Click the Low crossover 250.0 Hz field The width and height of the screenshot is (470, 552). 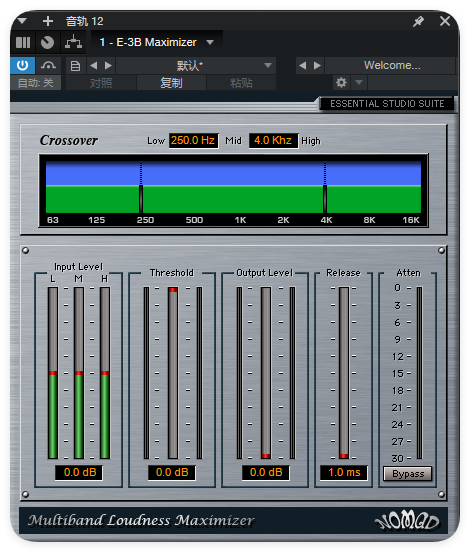pos(193,140)
